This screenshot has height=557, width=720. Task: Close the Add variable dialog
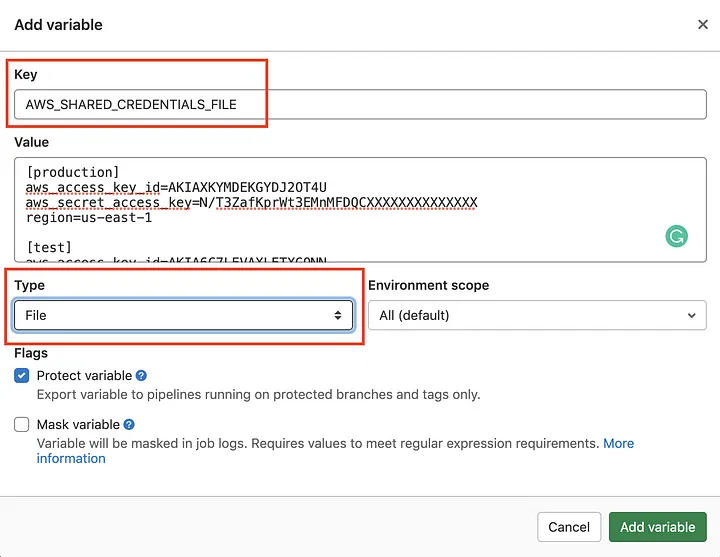[x=703, y=24]
